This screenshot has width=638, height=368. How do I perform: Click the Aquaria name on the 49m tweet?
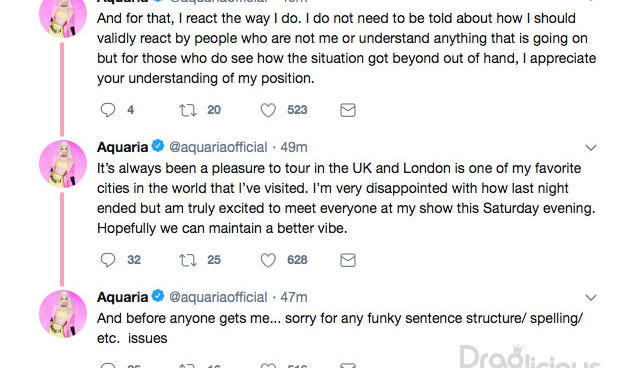click(x=122, y=147)
